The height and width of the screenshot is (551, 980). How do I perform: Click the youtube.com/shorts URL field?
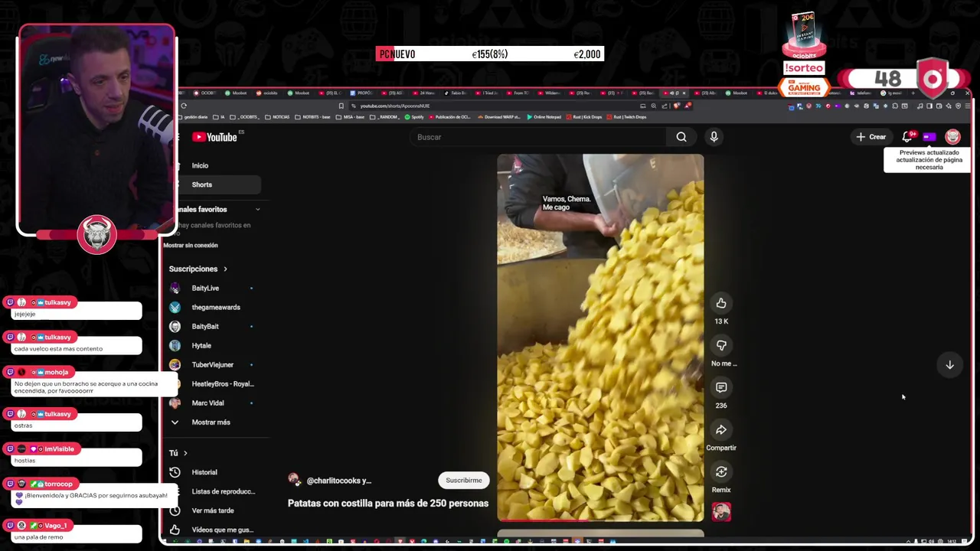(x=395, y=106)
